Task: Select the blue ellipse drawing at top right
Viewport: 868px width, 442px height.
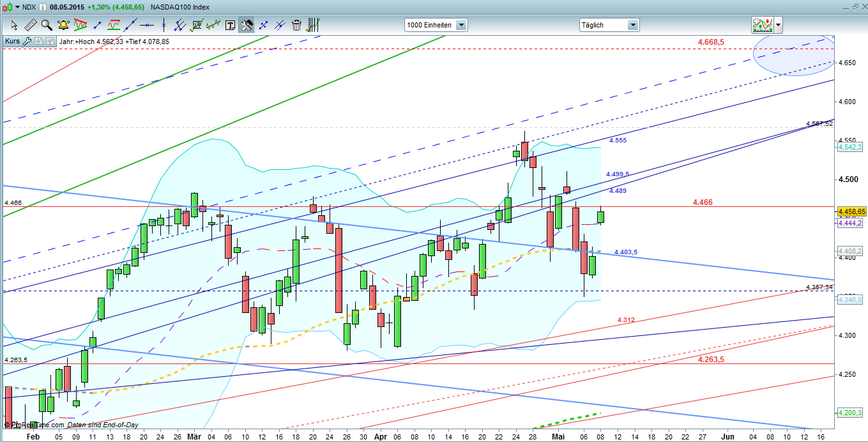Action: (x=794, y=56)
